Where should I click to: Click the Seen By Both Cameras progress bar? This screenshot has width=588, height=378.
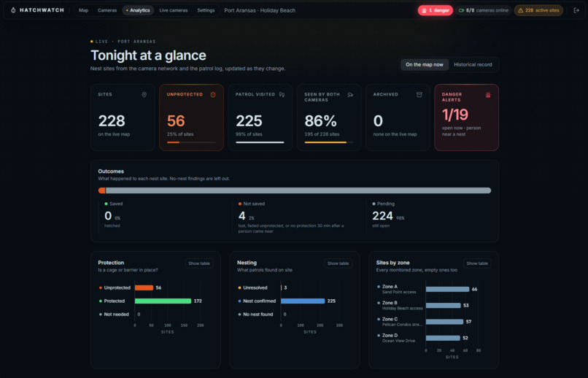329,142
